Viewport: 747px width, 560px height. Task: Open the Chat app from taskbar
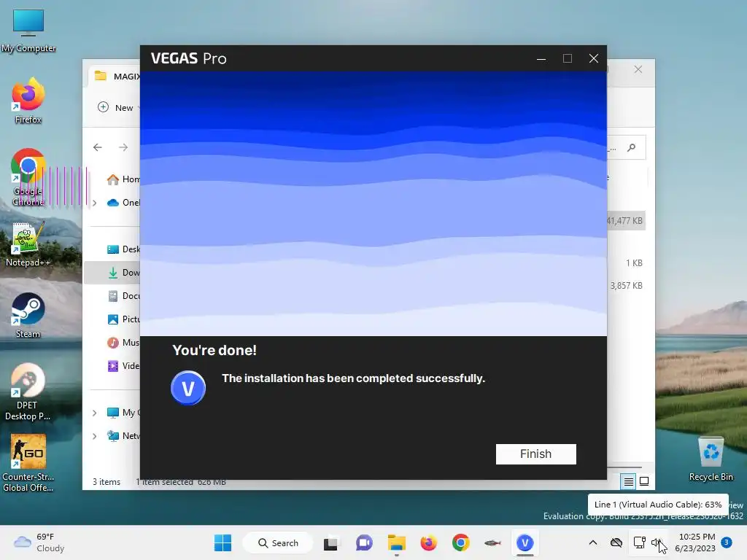364,542
